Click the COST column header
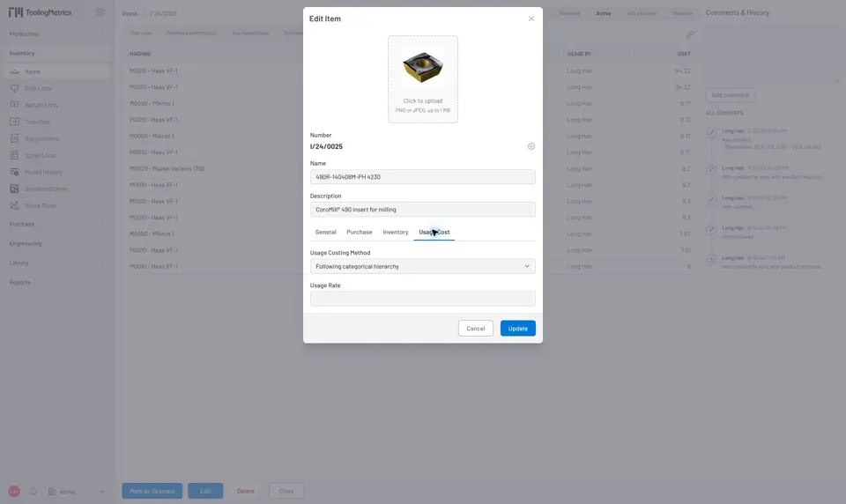Screen dimensions: 846x504 pyautogui.click(x=684, y=54)
